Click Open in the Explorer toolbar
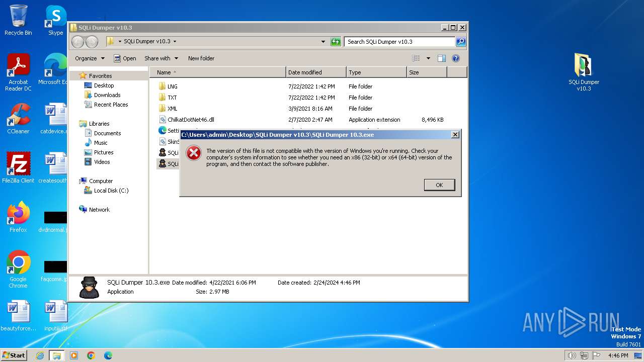The width and height of the screenshot is (644, 362). (125, 58)
